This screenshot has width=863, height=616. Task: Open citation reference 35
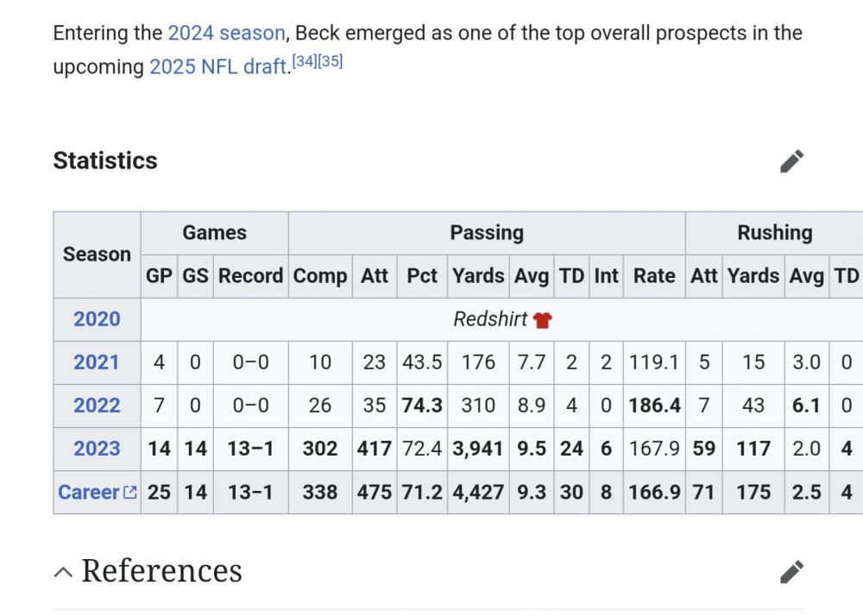(x=331, y=62)
